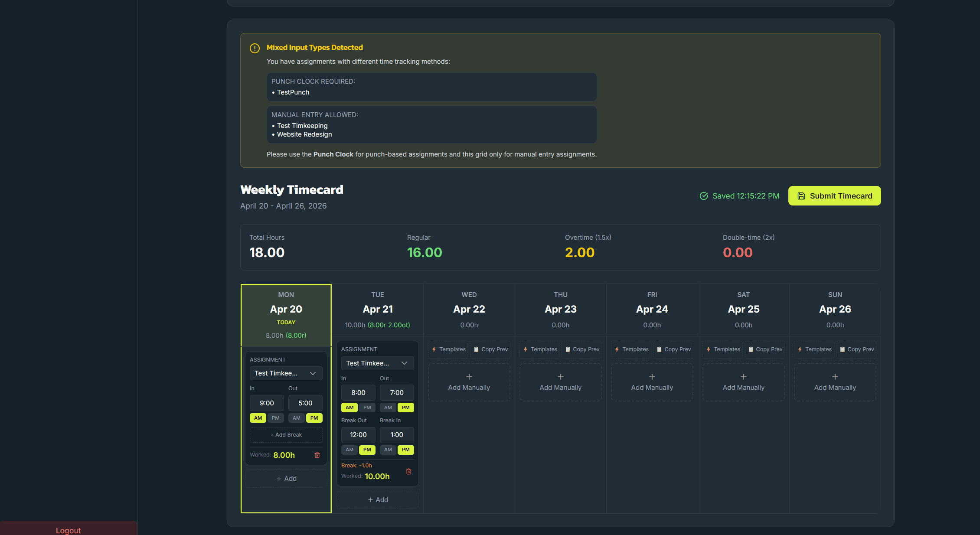Add another entry under Tuesday Apr 21

point(378,500)
